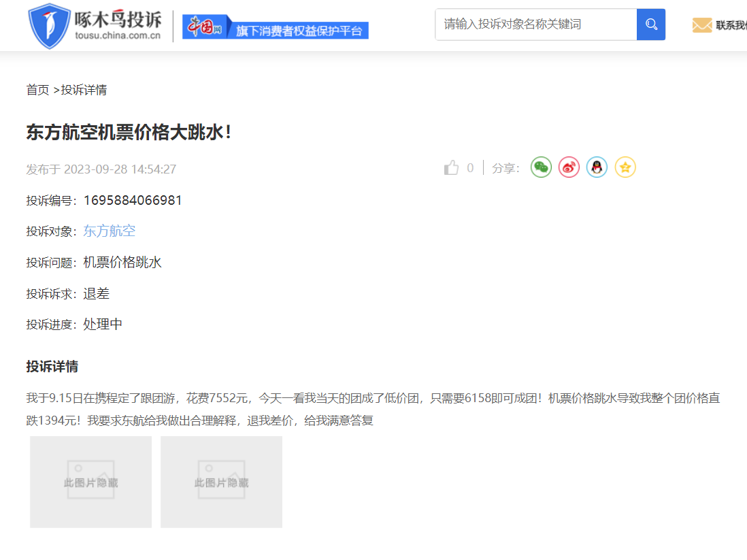Share the complaint to Weibo

coord(569,167)
